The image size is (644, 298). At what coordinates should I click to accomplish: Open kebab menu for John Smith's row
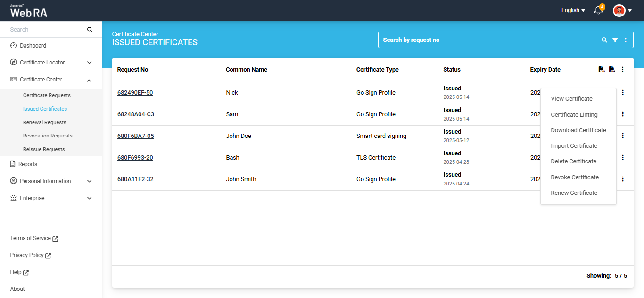click(x=623, y=179)
